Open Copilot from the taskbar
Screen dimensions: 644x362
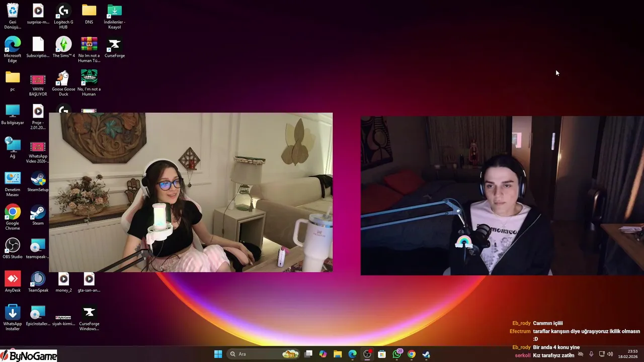[323, 354]
